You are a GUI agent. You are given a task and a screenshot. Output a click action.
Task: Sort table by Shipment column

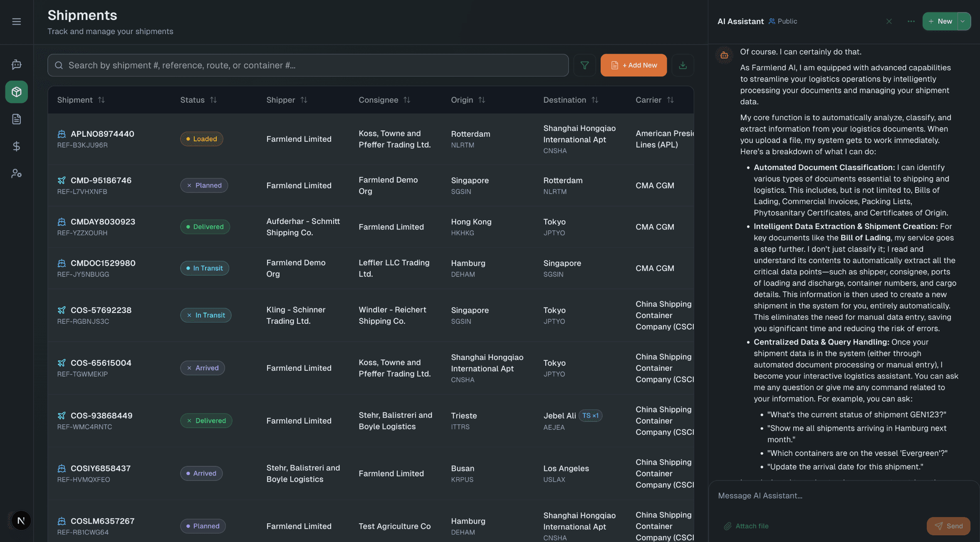(101, 100)
